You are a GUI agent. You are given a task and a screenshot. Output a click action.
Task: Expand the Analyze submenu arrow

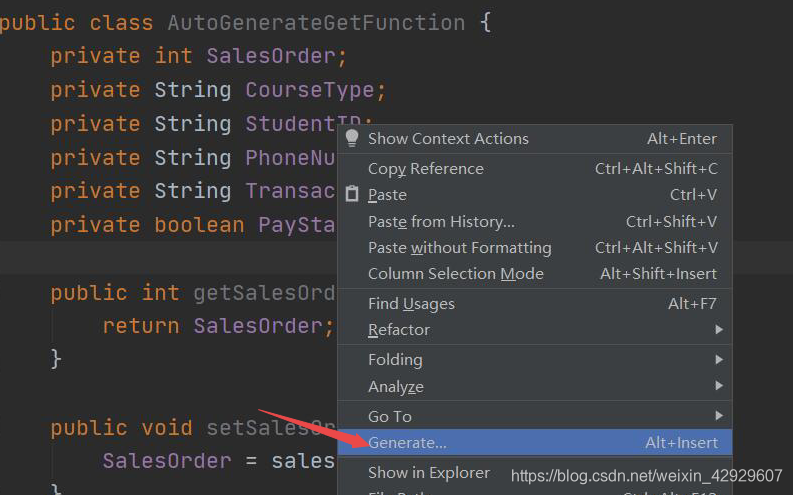(x=719, y=386)
